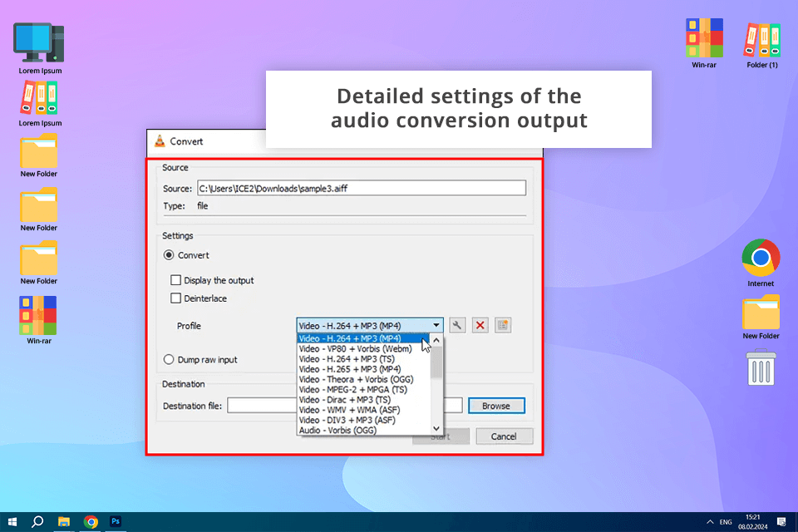Delete selected profile with red X icon
Image resolution: width=798 pixels, height=532 pixels.
[x=480, y=325]
